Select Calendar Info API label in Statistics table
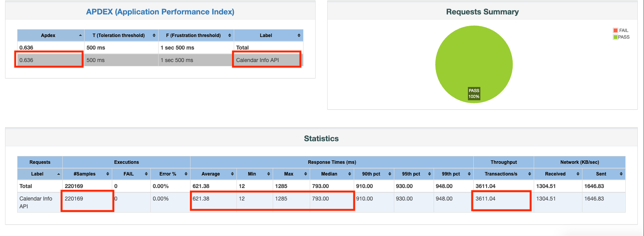The width and height of the screenshot is (644, 236). (x=36, y=202)
